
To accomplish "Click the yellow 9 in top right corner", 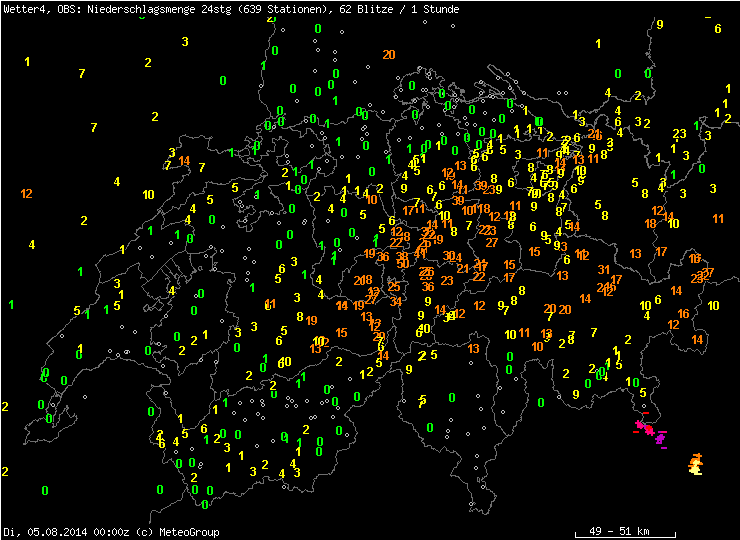I will coord(660,25).
